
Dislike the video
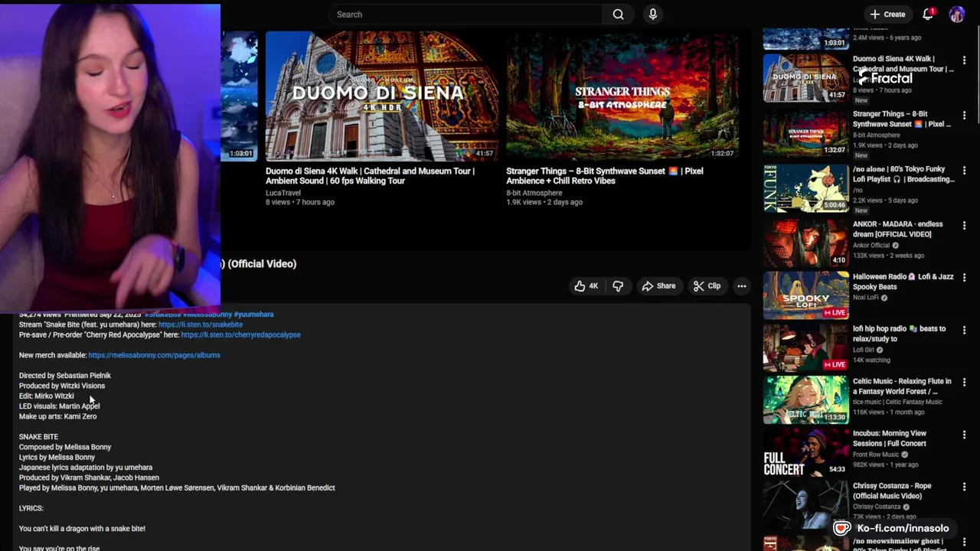pos(618,286)
